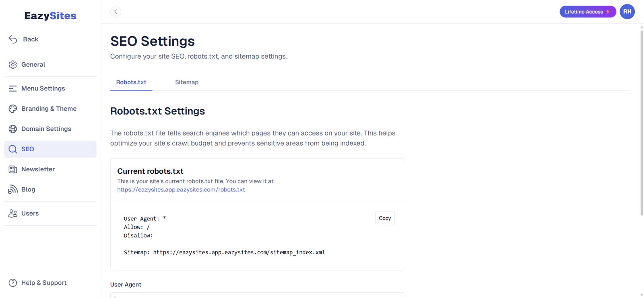Open the Users people icon
The width and height of the screenshot is (644, 298).
point(13,214)
